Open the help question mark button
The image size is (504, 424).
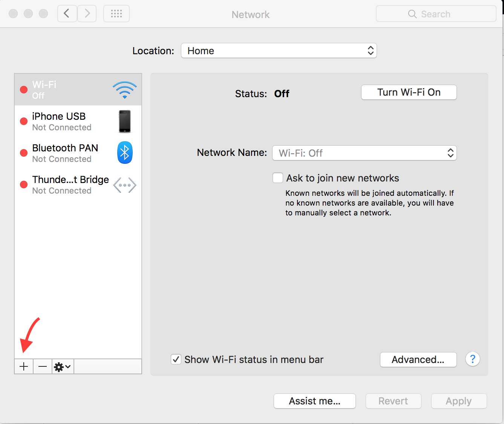[x=473, y=359]
